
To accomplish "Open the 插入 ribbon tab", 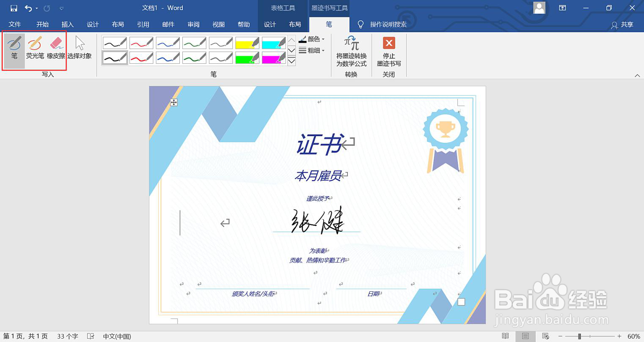I will [x=67, y=24].
